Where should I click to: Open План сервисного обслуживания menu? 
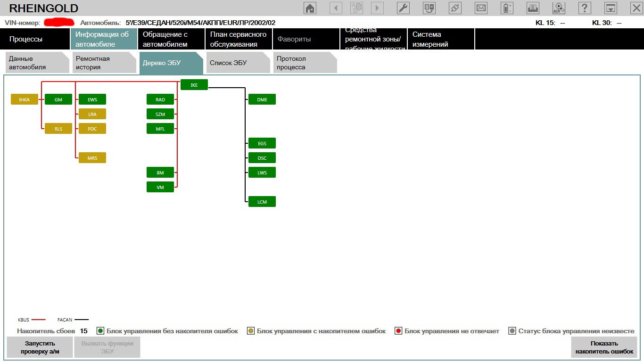pyautogui.click(x=239, y=39)
